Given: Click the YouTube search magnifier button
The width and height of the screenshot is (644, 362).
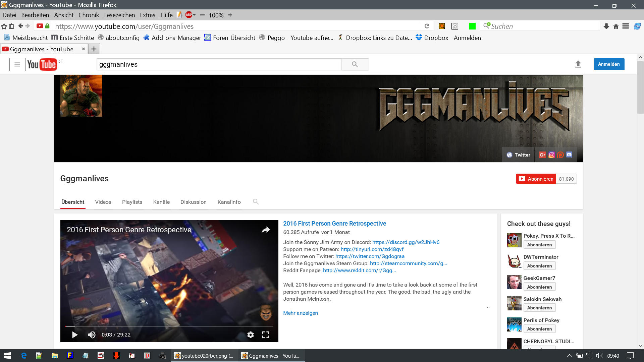Looking at the screenshot, I should tap(355, 64).
